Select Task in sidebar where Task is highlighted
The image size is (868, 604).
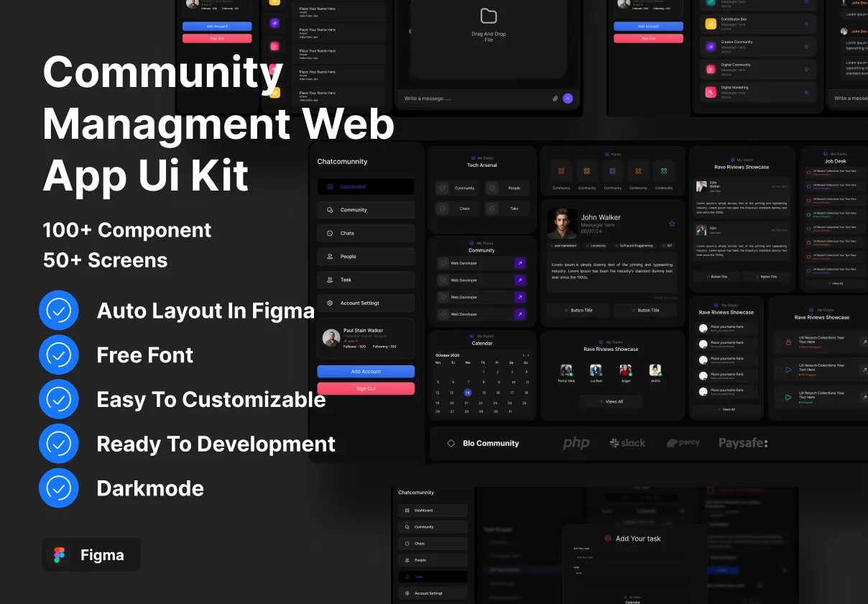click(433, 577)
